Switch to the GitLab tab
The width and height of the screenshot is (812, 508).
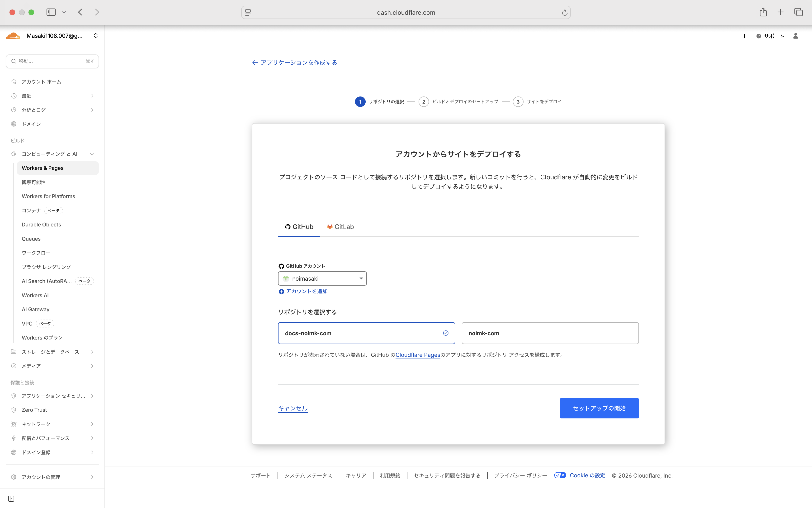pos(340,227)
